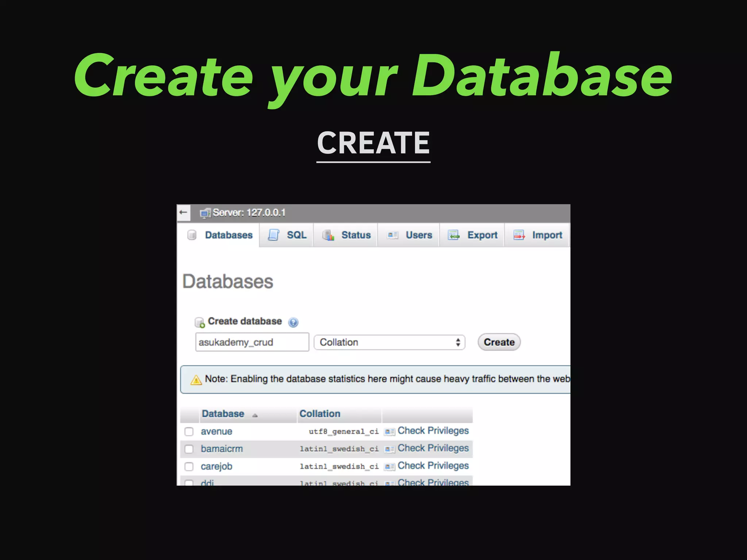747x560 pixels.
Task: Sort by the Collation column header
Action: pos(320,414)
